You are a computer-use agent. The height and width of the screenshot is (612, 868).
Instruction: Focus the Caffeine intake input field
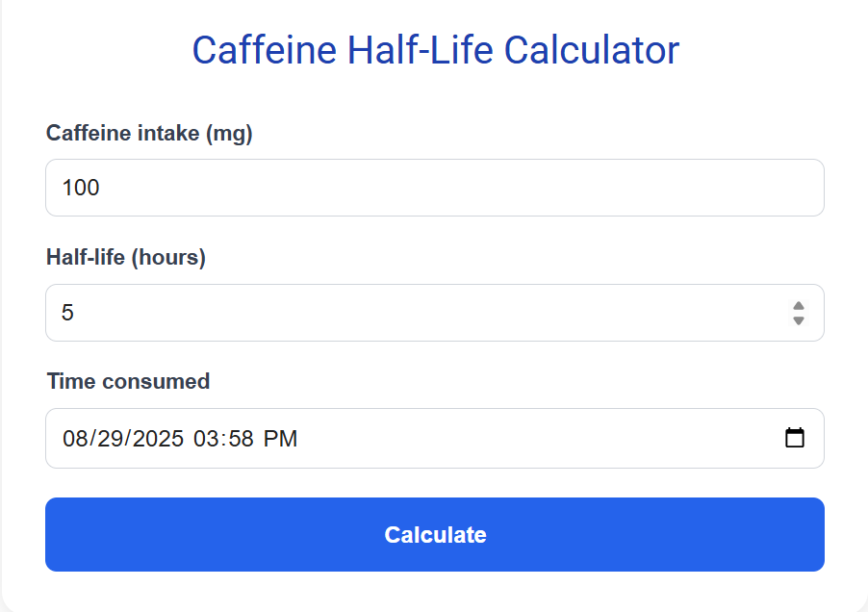pos(434,188)
